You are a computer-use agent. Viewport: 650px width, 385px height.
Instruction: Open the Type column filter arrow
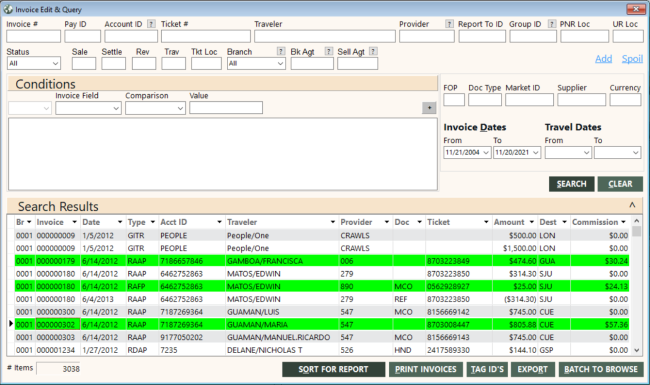tap(153, 222)
